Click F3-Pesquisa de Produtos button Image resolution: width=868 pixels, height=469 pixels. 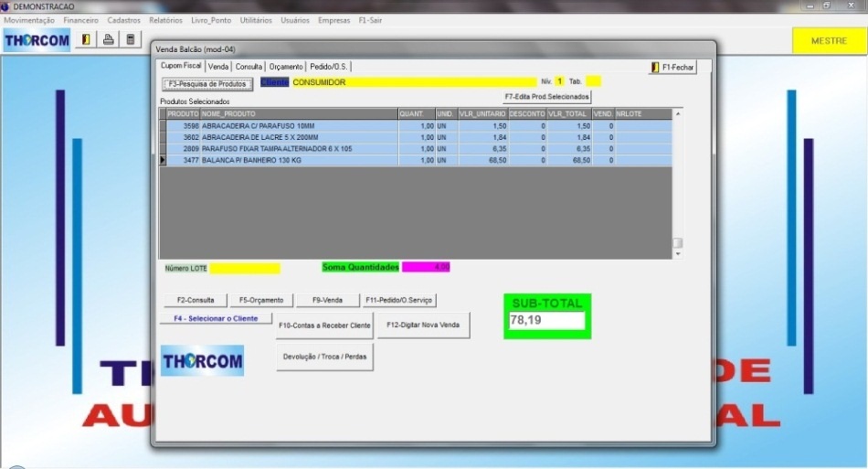point(206,84)
